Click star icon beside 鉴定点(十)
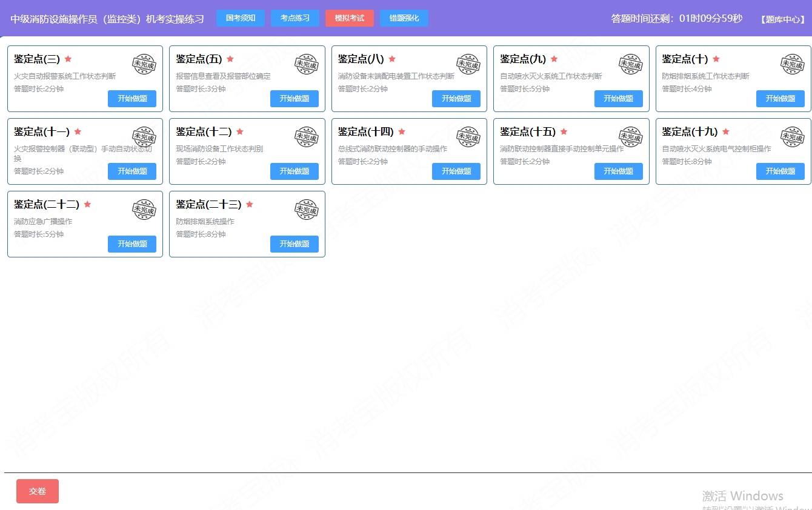Image resolution: width=812 pixels, height=510 pixels. click(716, 59)
